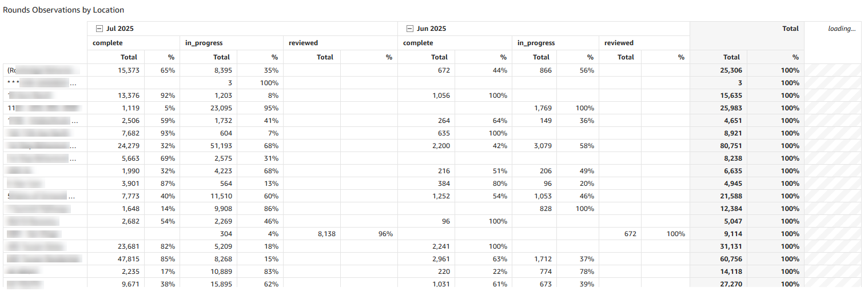This screenshot has height=291, width=868.
Task: Select the reviewed header under Jun 2025
Action: [x=619, y=43]
